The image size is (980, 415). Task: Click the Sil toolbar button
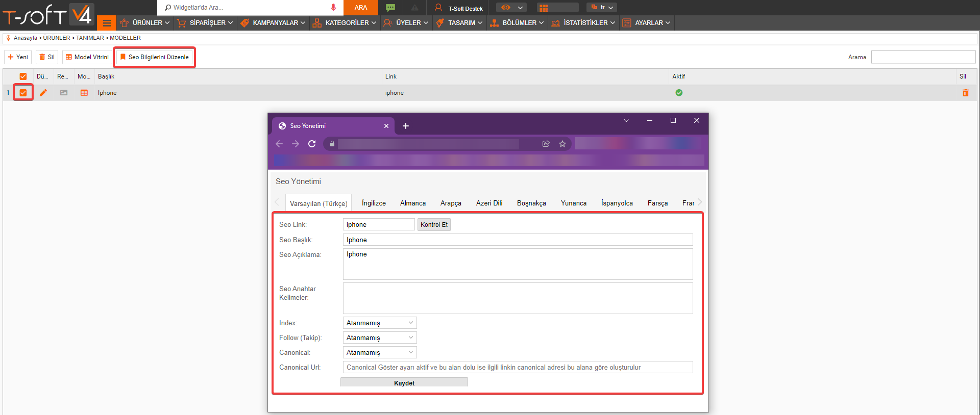click(x=47, y=57)
